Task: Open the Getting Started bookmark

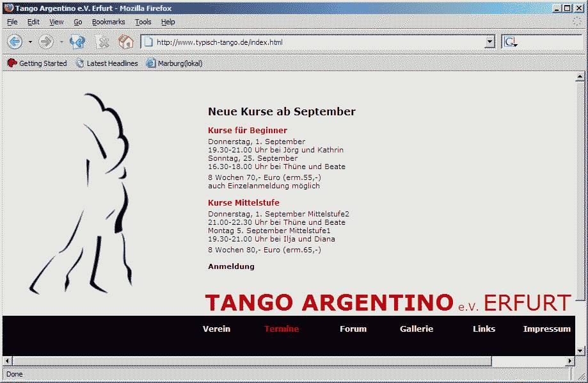Action: point(37,63)
